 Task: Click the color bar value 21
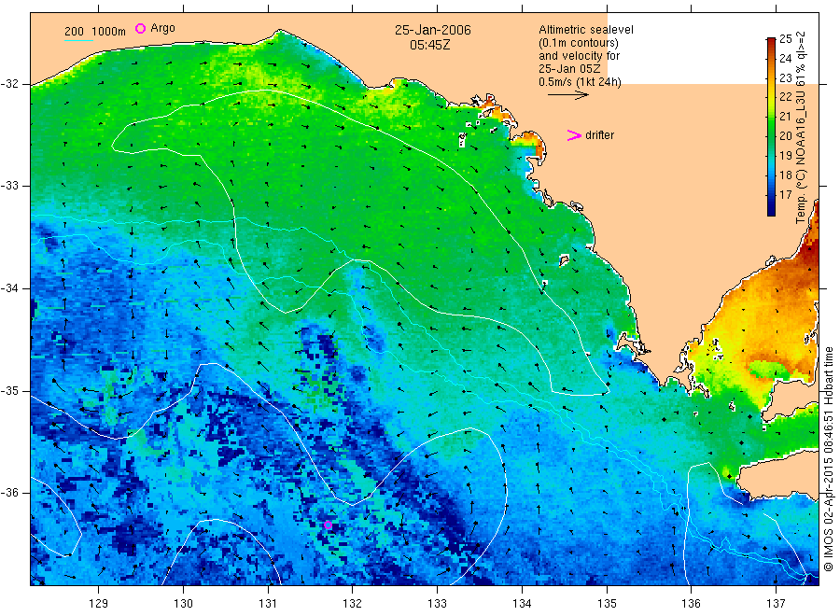[x=785, y=117]
